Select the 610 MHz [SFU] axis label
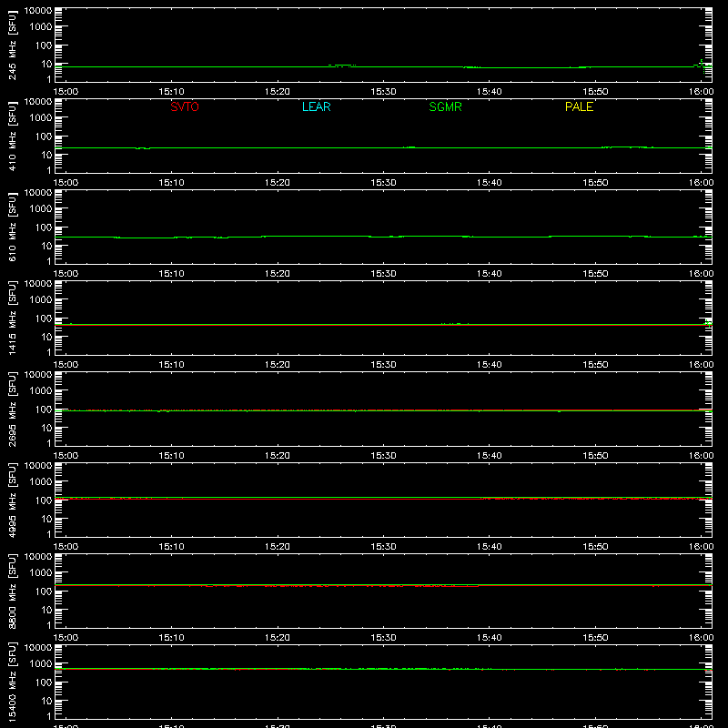Image resolution: width=728 pixels, height=728 pixels. [x=13, y=227]
